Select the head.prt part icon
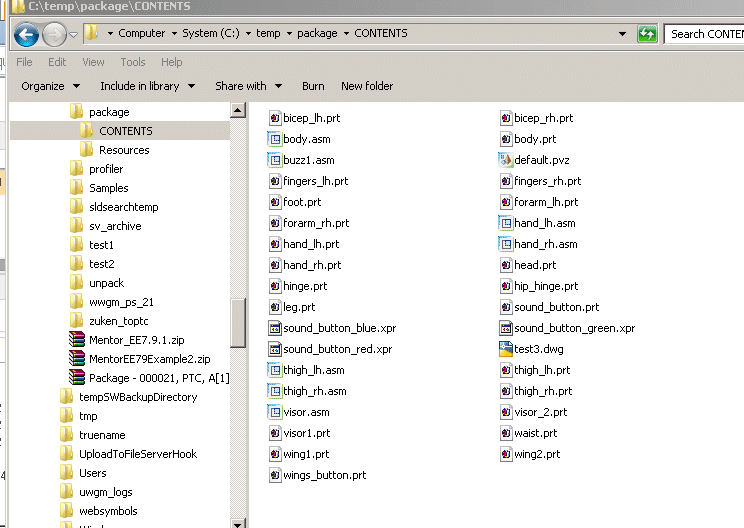The image size is (744, 528). click(506, 265)
